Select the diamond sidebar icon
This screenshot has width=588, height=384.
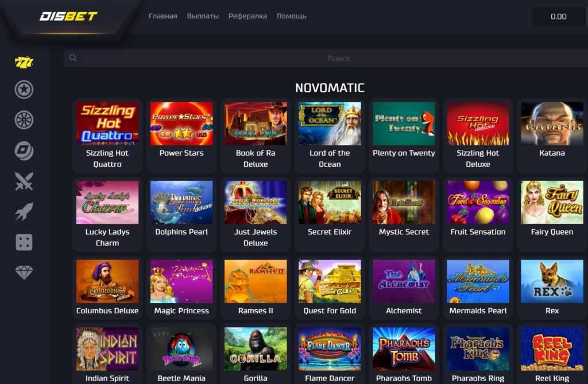(x=24, y=272)
